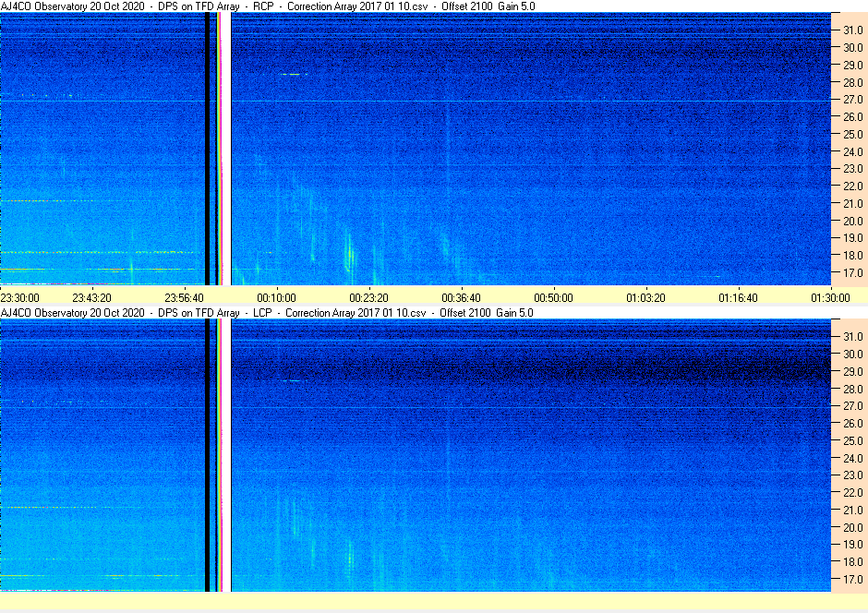
Task: Click the 23:30:00 time label
Action: 20,297
